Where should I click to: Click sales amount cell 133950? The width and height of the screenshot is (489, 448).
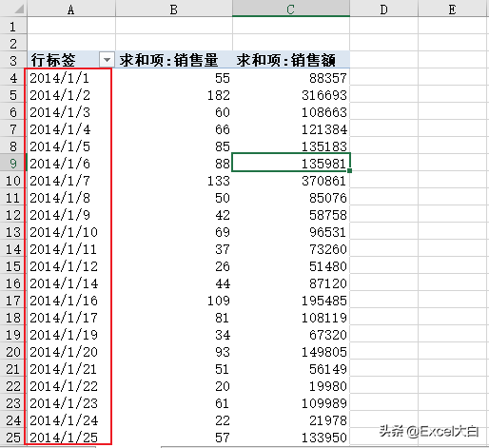coord(291,438)
